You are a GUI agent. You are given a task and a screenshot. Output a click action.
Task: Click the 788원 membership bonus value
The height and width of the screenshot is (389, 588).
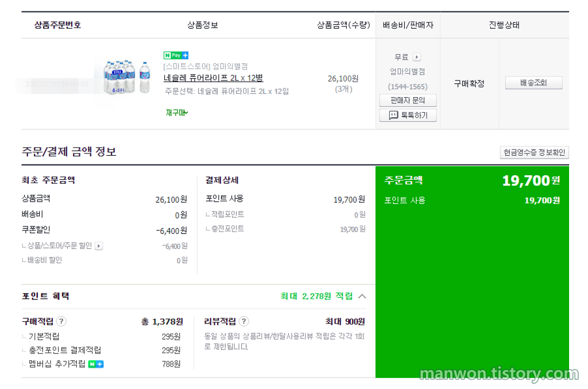[x=171, y=364]
